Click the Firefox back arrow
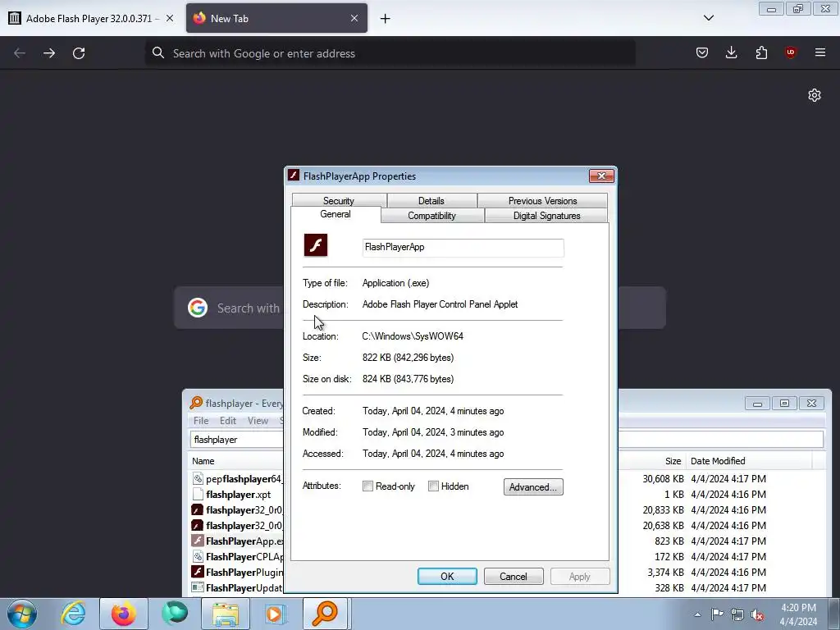Image resolution: width=840 pixels, height=630 pixels. point(20,53)
